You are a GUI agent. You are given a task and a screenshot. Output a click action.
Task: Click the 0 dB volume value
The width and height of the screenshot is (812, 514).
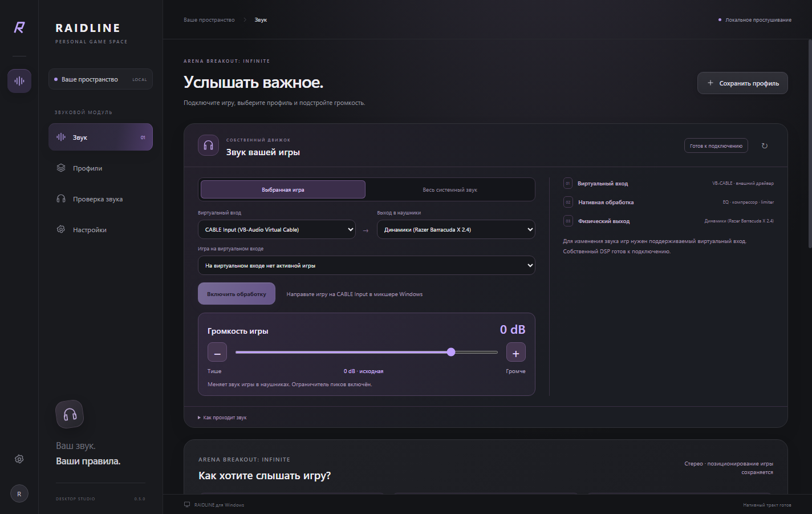pos(513,330)
